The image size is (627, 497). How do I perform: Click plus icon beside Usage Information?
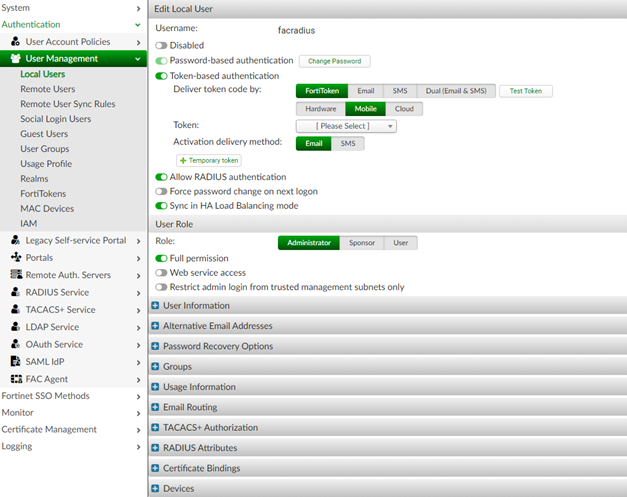pos(155,387)
